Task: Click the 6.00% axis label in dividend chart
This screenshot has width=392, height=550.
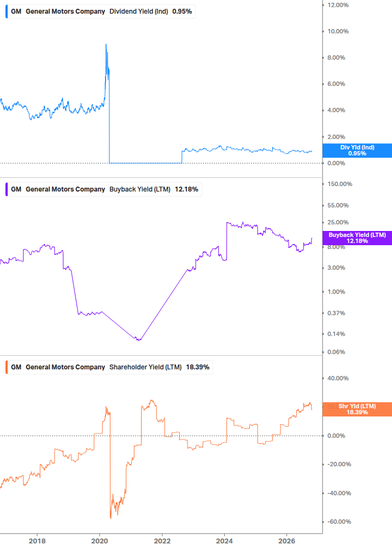Action: pyautogui.click(x=336, y=84)
